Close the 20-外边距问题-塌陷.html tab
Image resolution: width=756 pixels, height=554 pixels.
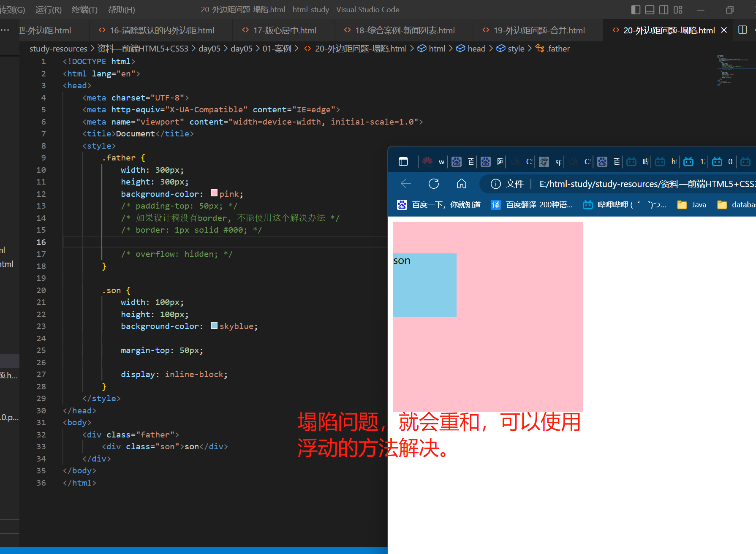724,30
